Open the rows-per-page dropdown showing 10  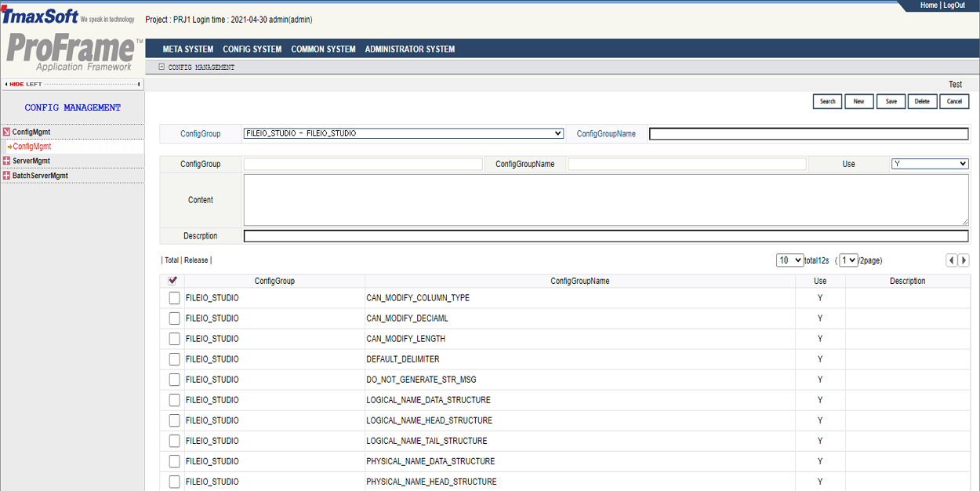(789, 260)
